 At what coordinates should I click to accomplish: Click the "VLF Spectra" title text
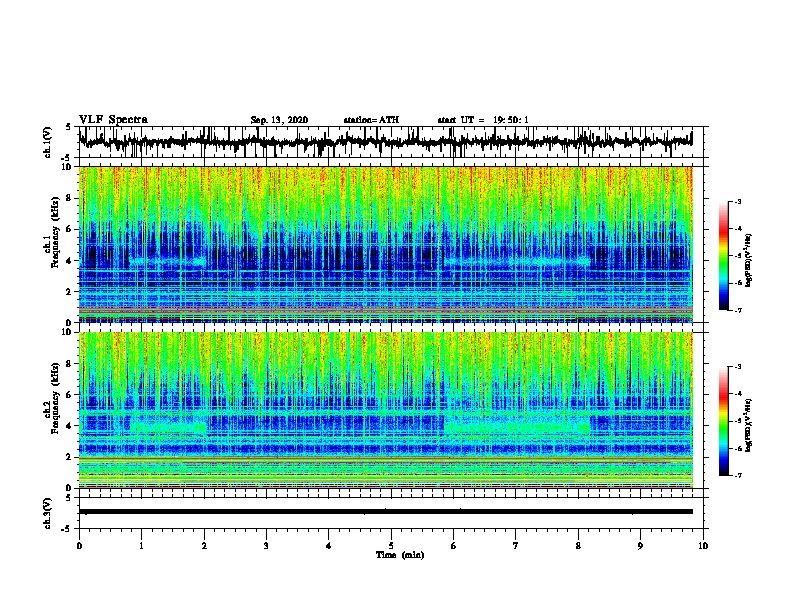point(113,120)
